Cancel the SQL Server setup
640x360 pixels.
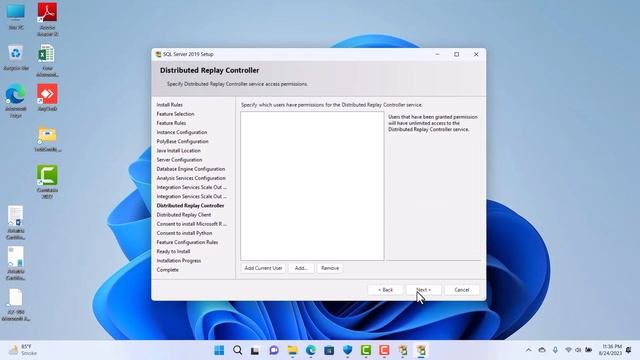point(462,290)
